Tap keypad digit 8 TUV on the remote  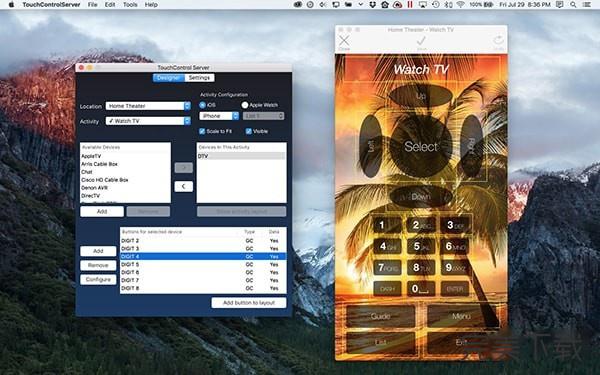421,267
